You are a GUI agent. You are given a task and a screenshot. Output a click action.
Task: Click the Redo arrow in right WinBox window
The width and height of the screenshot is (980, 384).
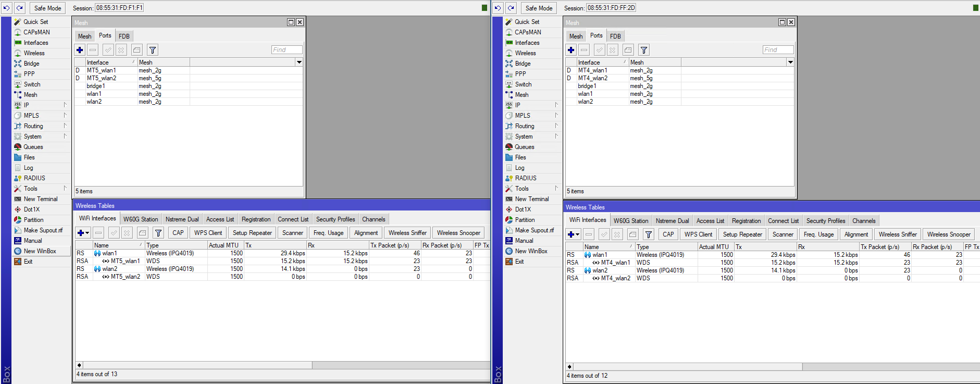click(511, 8)
